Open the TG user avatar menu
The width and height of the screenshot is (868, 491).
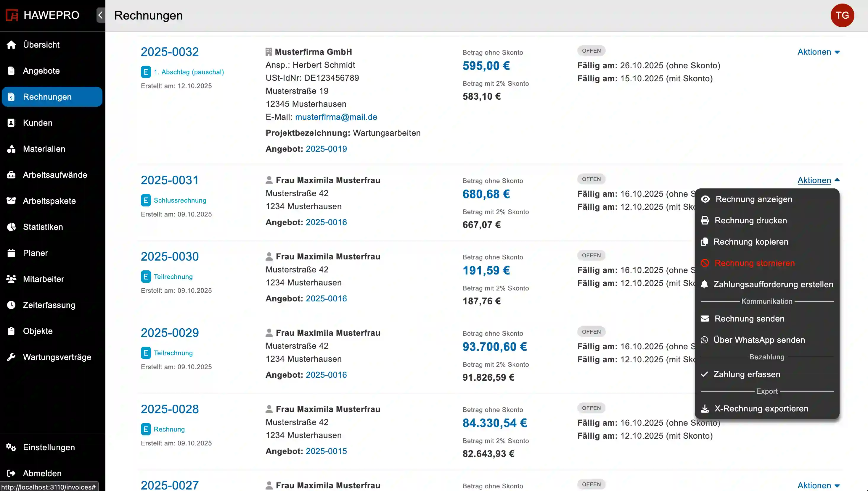click(842, 15)
